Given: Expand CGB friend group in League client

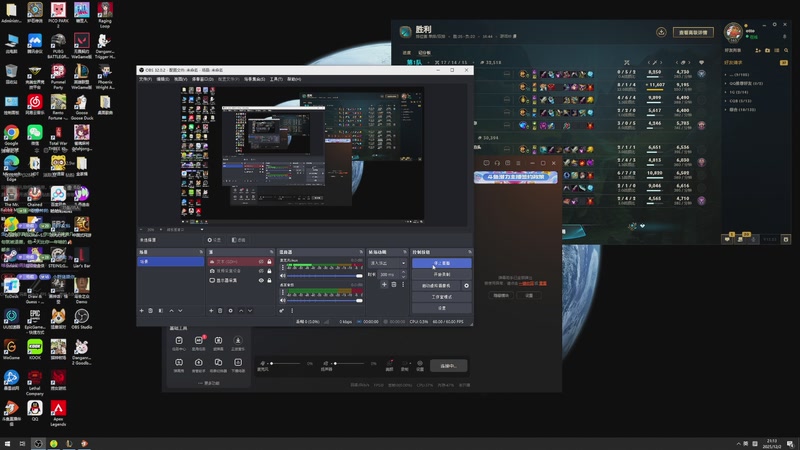Looking at the screenshot, I should tap(726, 101).
